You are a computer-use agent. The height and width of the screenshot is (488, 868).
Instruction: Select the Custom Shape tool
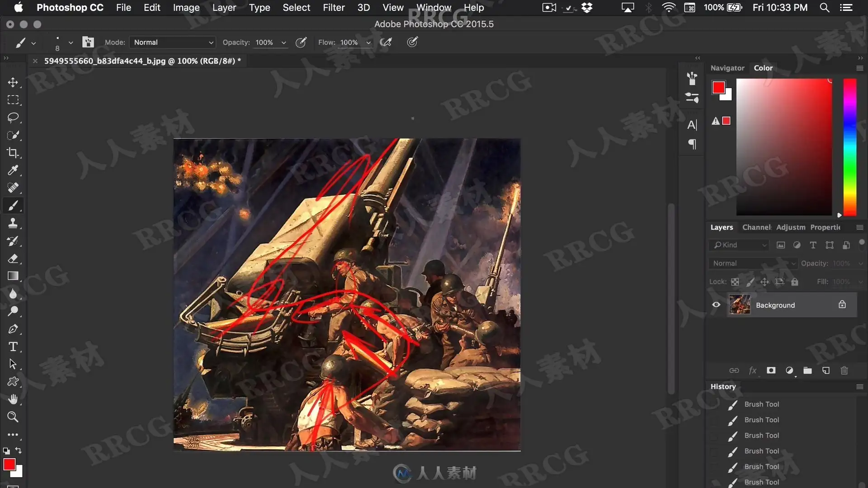[13, 382]
